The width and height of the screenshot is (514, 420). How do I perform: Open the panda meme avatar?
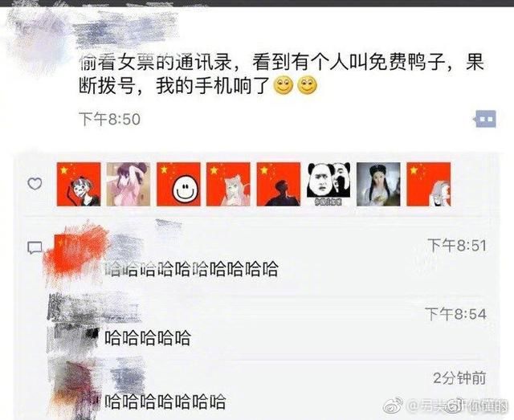tap(328, 184)
